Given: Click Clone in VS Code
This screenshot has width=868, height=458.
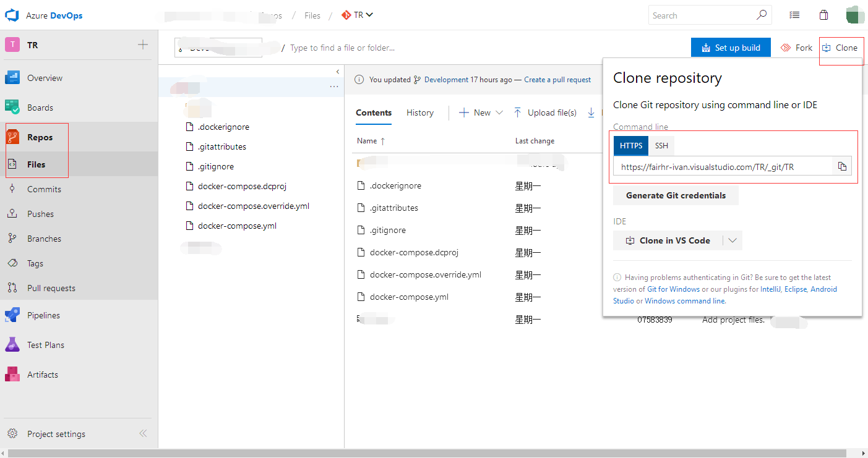Looking at the screenshot, I should pyautogui.click(x=668, y=240).
